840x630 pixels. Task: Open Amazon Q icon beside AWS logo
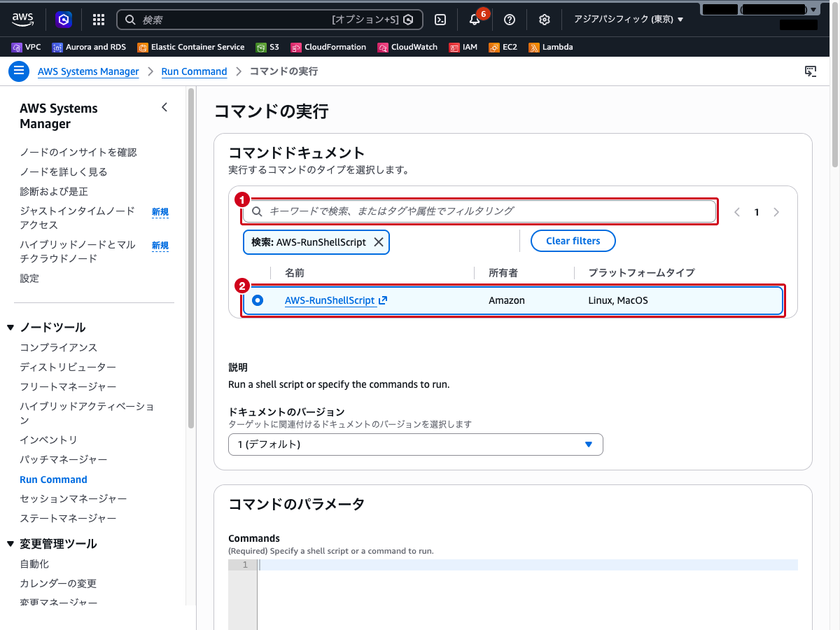click(x=64, y=20)
